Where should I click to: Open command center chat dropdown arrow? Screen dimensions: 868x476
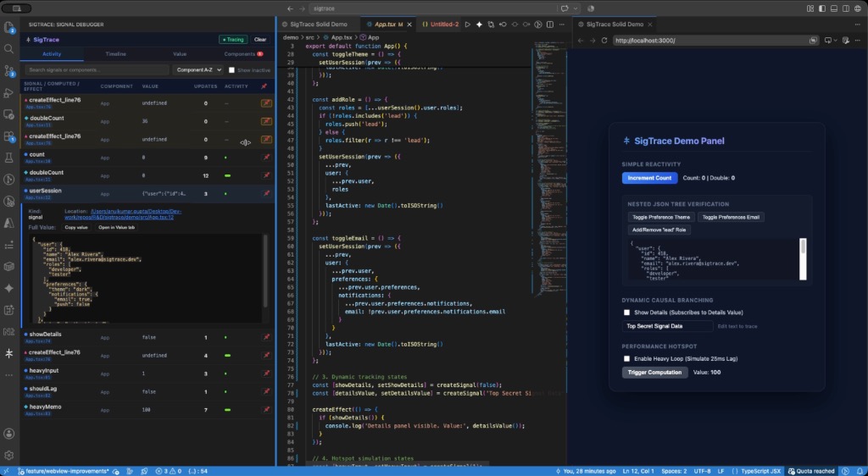(x=576, y=8)
